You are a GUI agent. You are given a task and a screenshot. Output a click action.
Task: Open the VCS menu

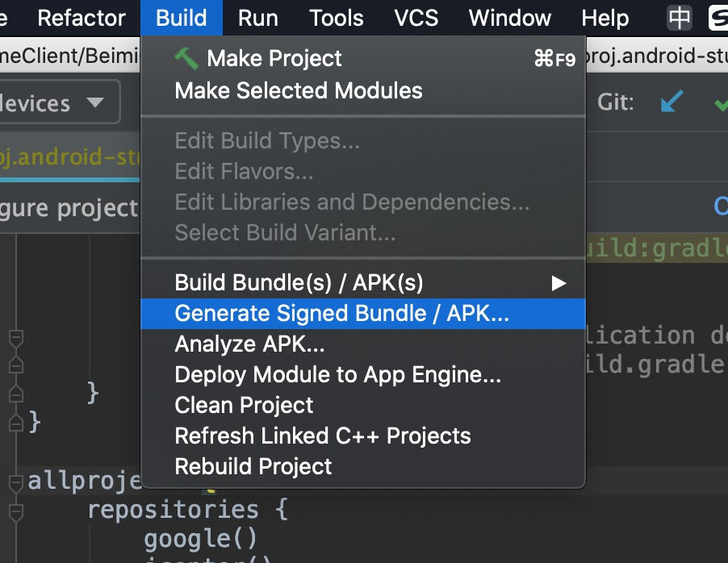point(416,18)
